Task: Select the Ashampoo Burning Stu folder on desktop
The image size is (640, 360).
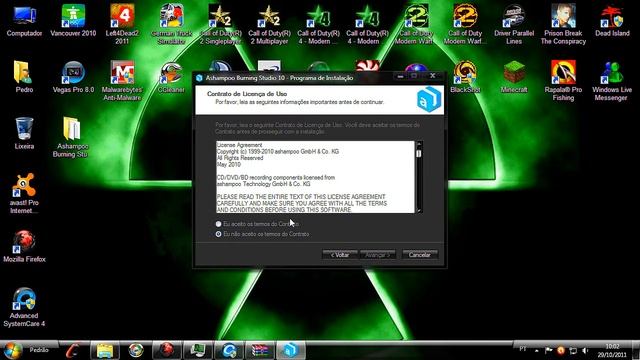Action: [72, 137]
